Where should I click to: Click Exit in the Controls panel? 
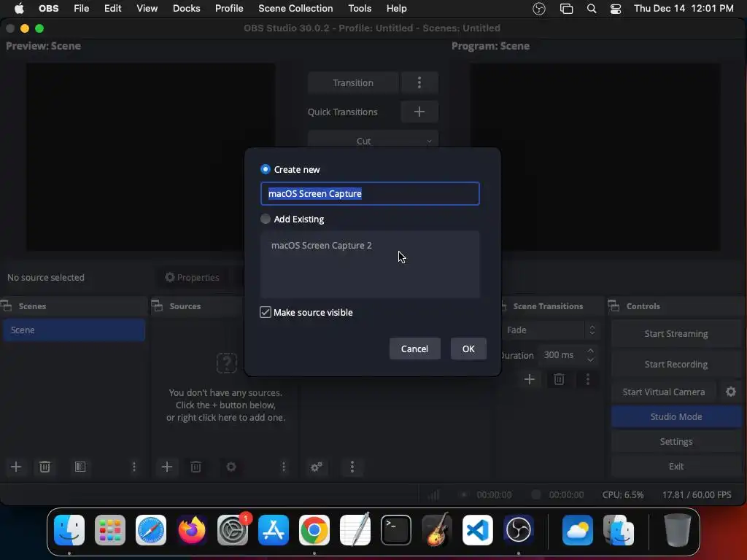[x=676, y=466]
